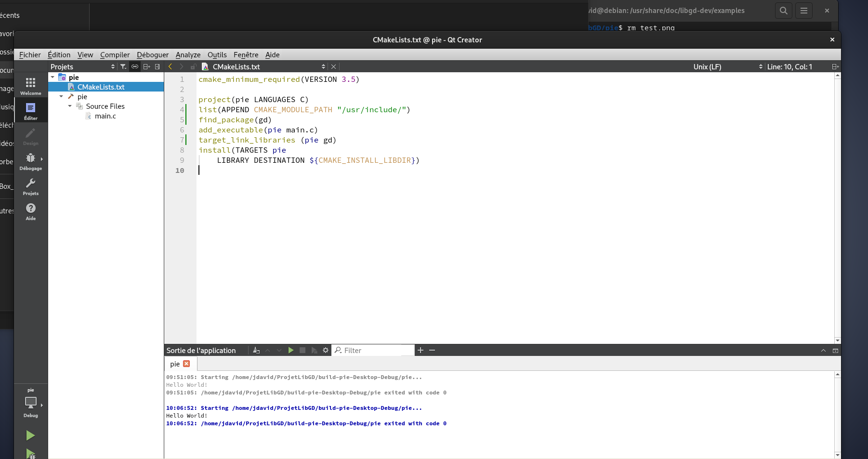Open the Outils menu

click(x=217, y=54)
